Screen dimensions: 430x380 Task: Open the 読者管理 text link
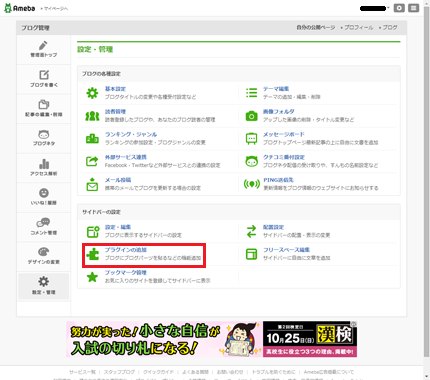coord(115,112)
